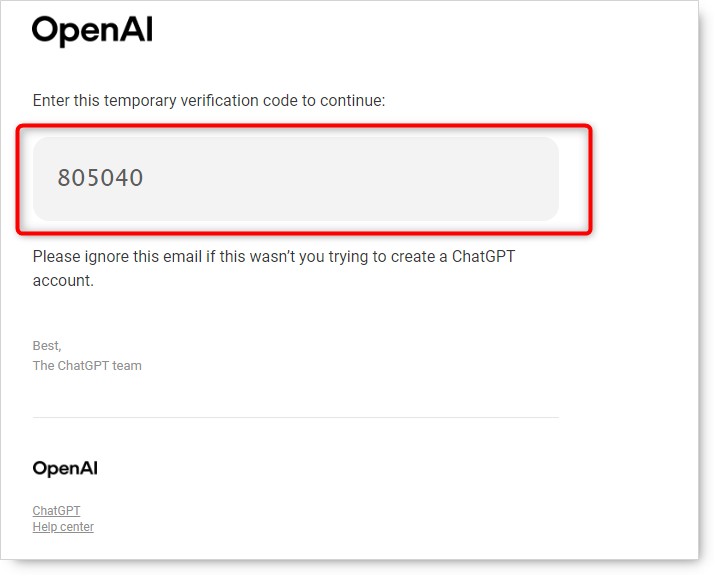The width and height of the screenshot is (714, 575).
Task: Click the OpenAI logo at the top
Action: (92, 31)
